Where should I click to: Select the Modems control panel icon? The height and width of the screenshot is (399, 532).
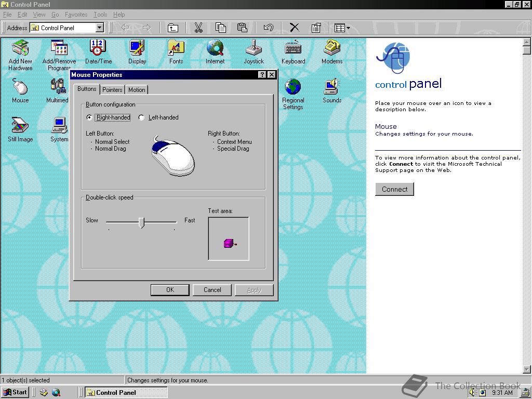click(332, 52)
